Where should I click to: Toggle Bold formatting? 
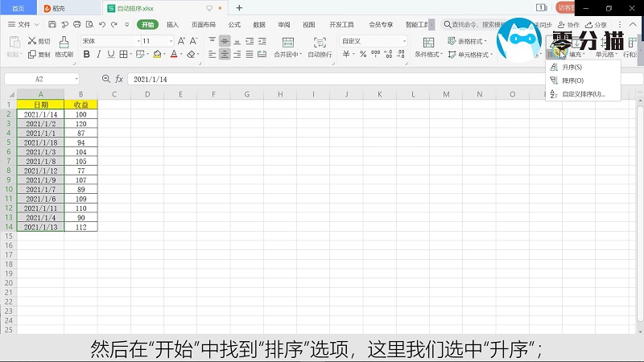coord(86,55)
